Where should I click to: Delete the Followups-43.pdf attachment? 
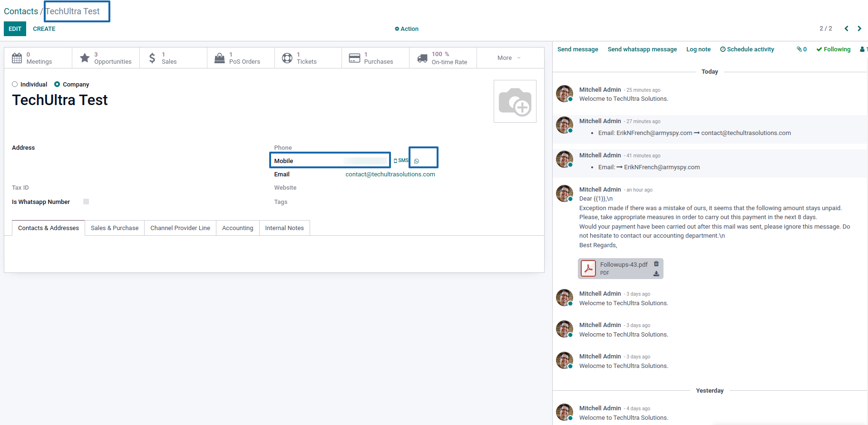(x=656, y=264)
